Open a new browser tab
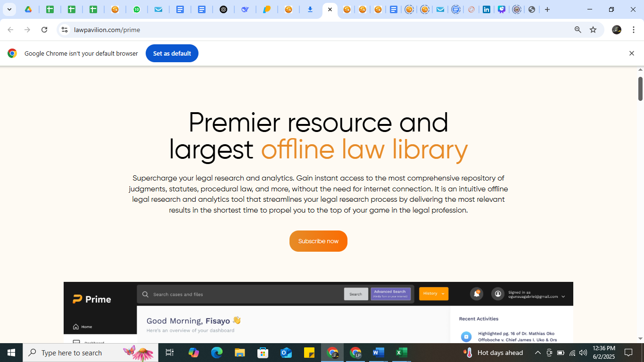Viewport: 644px width, 362px height. click(x=547, y=9)
